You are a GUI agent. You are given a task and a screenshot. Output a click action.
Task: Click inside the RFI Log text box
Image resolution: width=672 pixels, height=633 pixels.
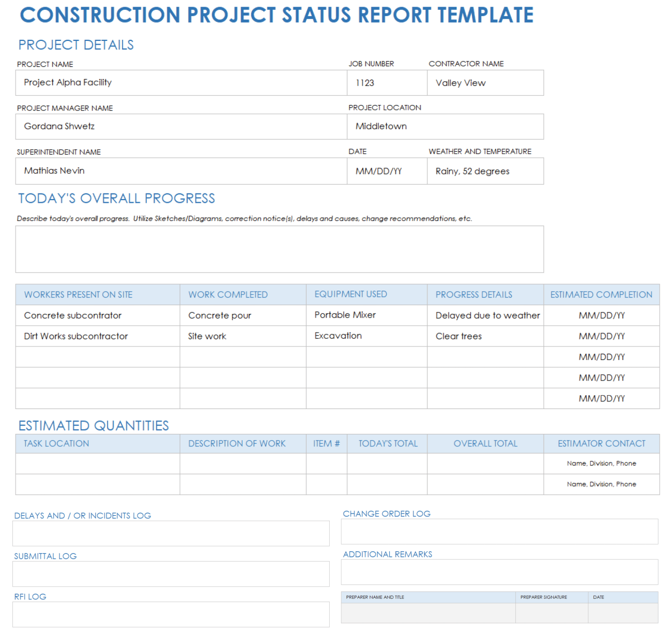(x=171, y=614)
